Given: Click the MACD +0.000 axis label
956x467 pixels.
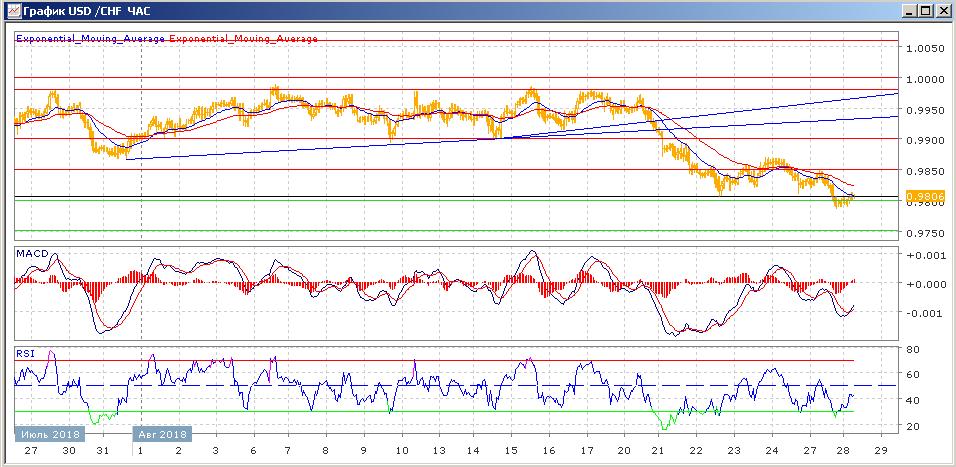Looking at the screenshot, I should (x=925, y=284).
